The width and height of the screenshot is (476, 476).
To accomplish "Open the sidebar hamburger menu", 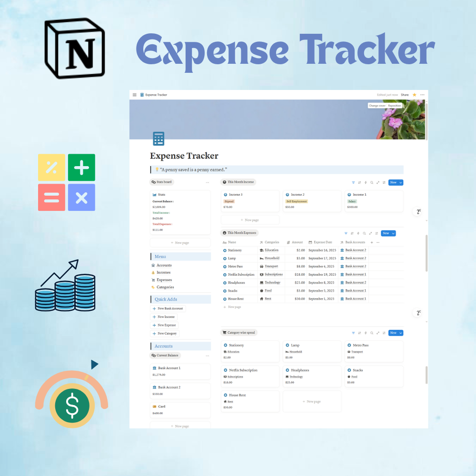I will (135, 95).
